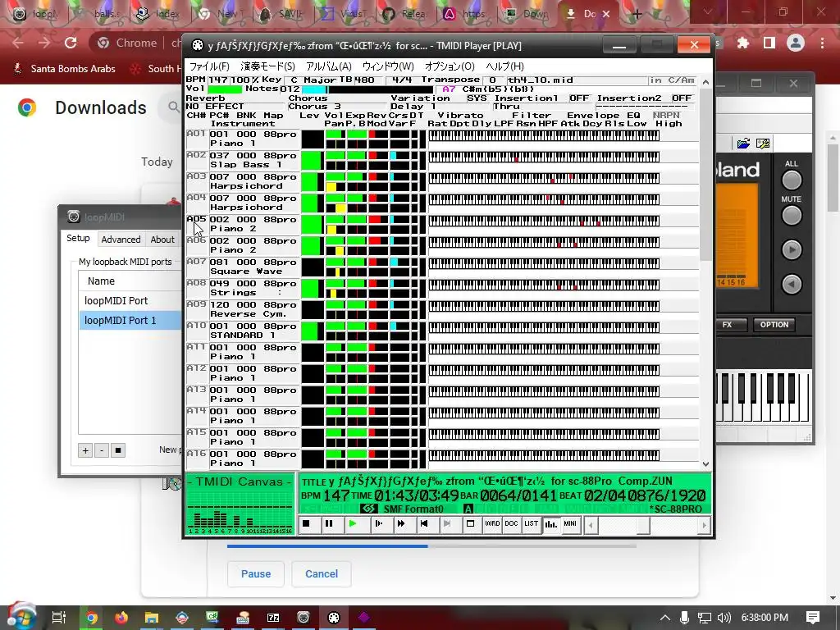840x630 pixels.
Task: Click channel A03 Harpsichord label
Action: pyautogui.click(x=197, y=176)
